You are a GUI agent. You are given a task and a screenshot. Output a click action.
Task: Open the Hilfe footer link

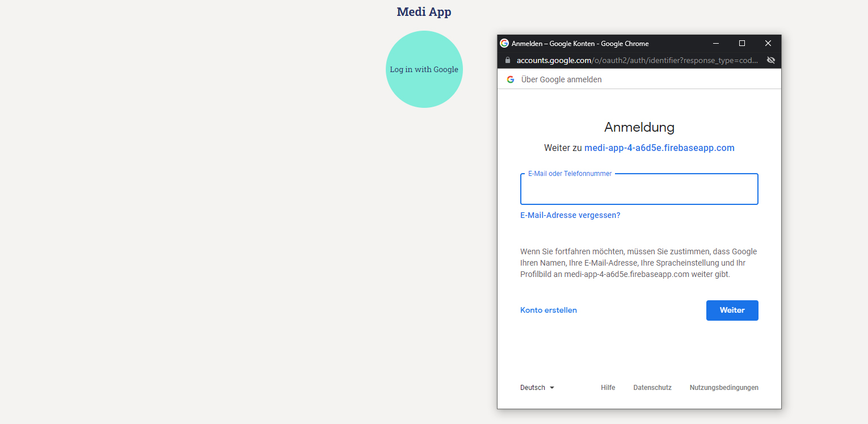coord(608,388)
